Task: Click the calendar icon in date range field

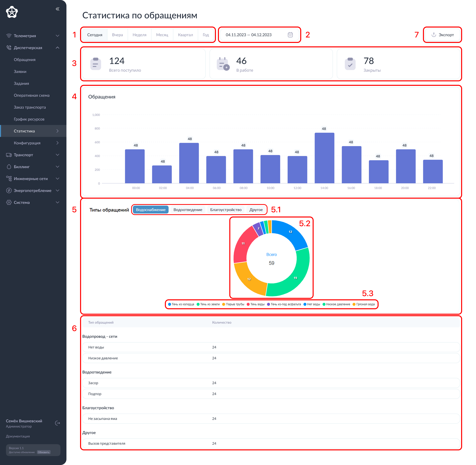Action: [290, 35]
